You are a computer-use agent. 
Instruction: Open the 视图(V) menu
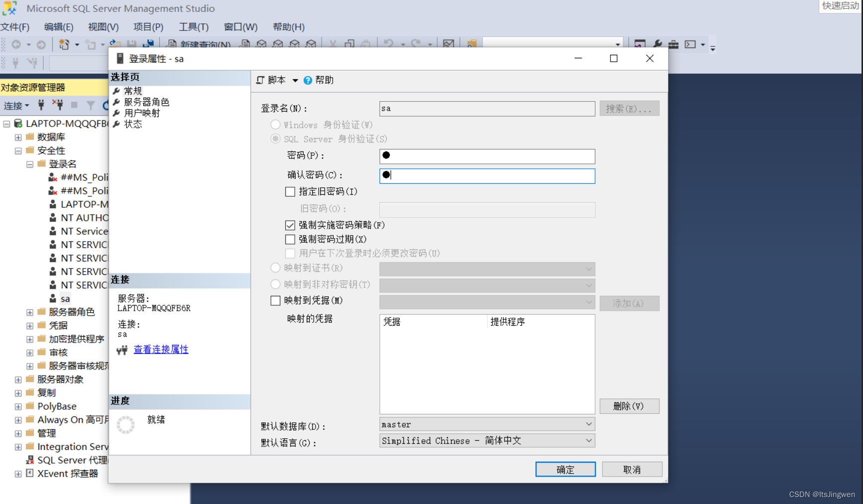tap(103, 27)
